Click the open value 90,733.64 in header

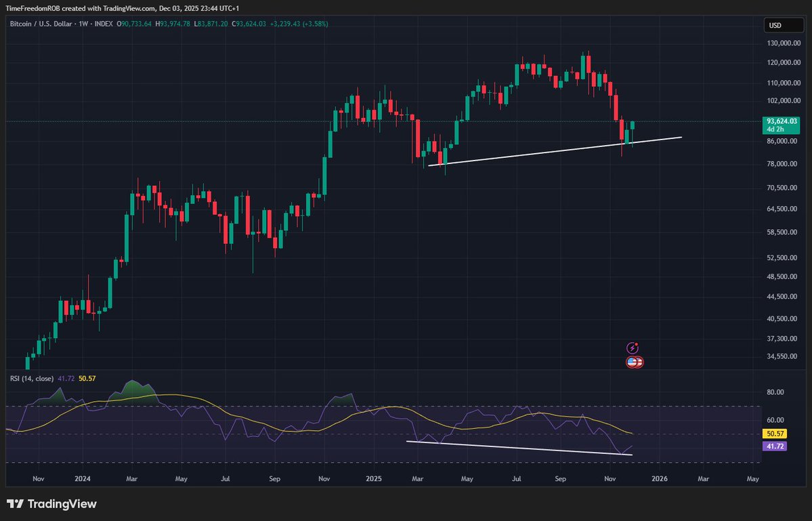point(136,24)
